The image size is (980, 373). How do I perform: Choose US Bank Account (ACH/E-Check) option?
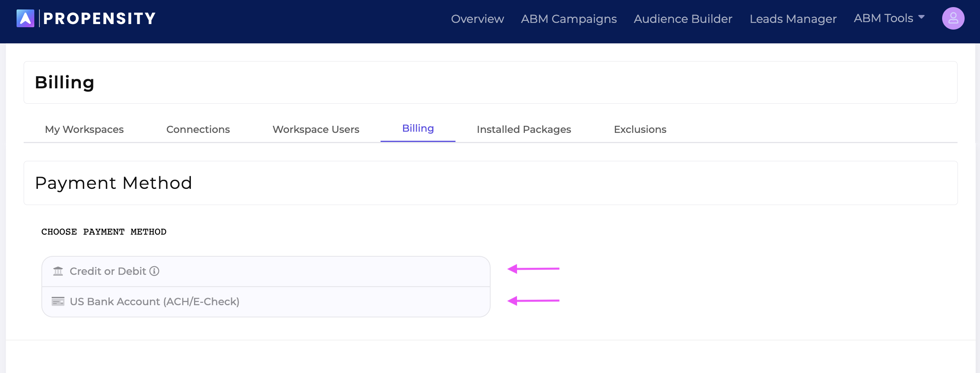tap(266, 302)
